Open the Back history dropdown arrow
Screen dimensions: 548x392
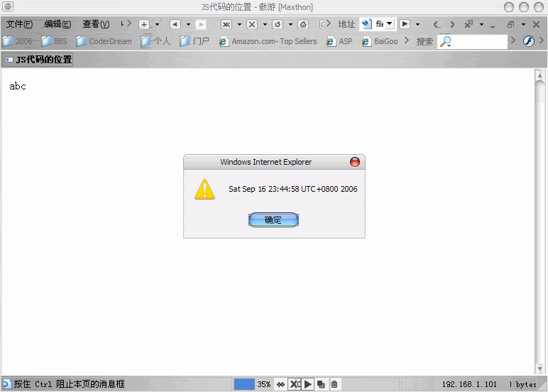[x=188, y=24]
